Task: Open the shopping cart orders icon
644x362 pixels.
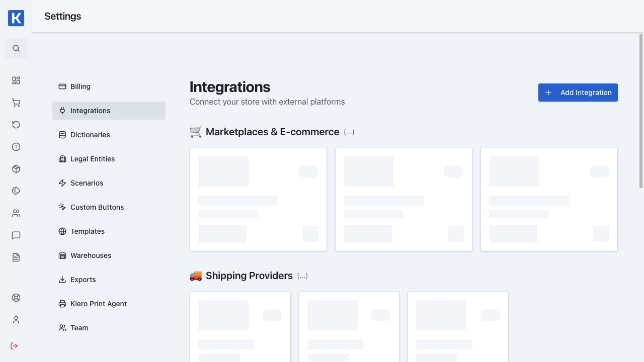Action: click(x=16, y=103)
